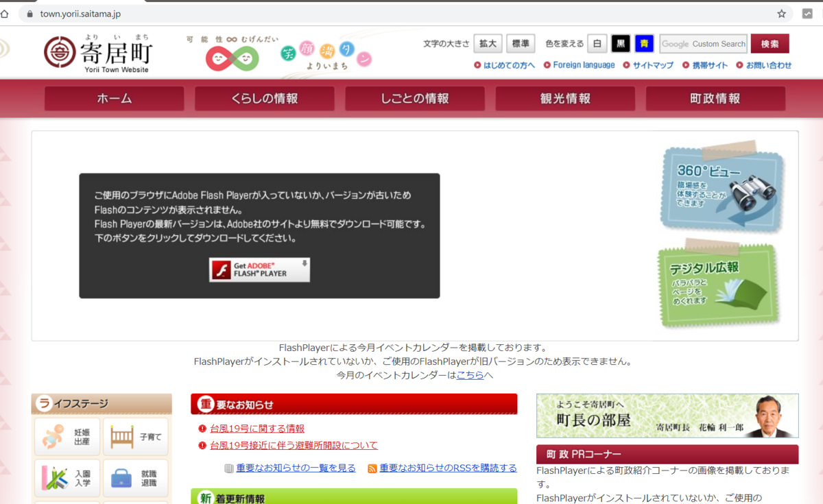Click the こちら event calendar link
Viewport: 823px width, 504px height.
[x=470, y=375]
